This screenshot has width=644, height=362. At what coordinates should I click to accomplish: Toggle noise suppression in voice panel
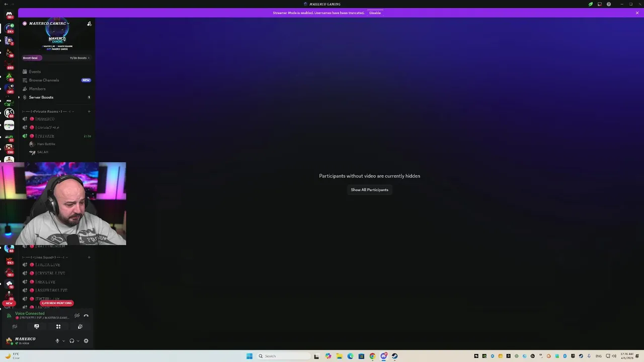point(77,316)
